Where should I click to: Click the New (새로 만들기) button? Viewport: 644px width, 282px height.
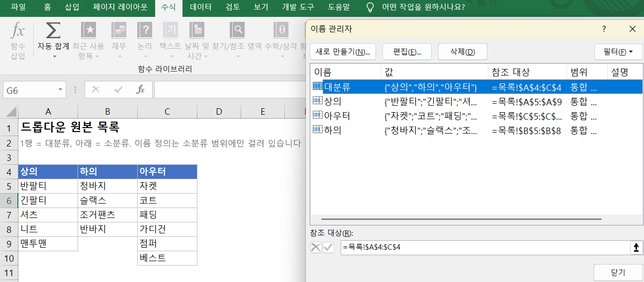point(343,52)
